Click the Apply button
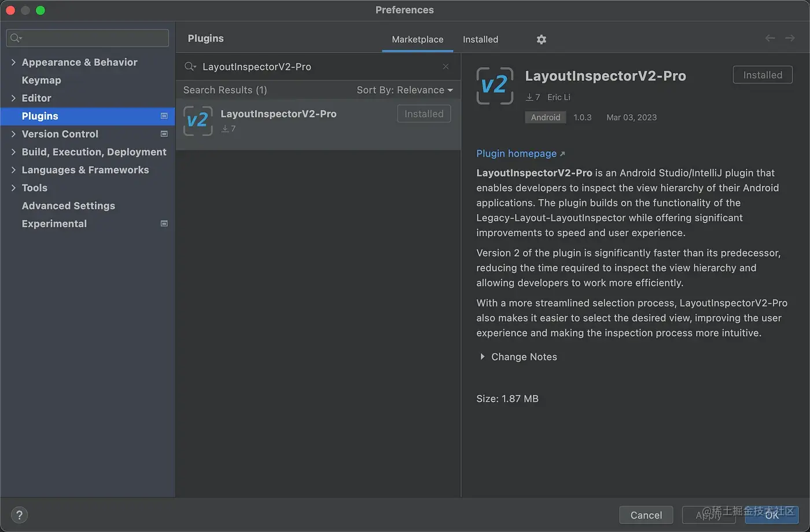Screen dimensions: 810x532 (709, 515)
